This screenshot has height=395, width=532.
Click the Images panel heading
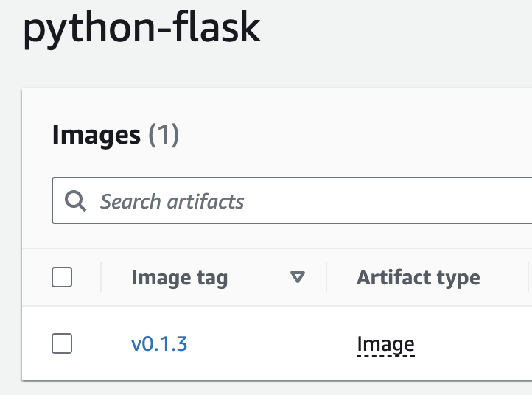coord(116,135)
